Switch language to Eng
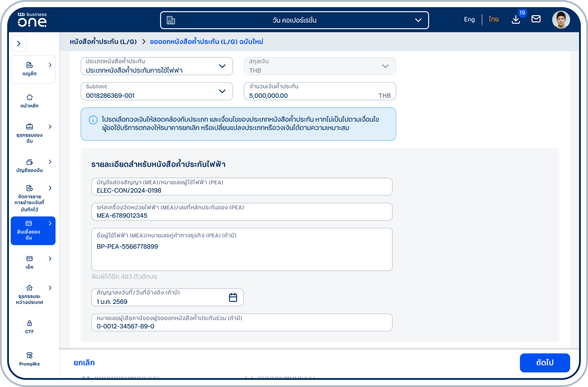Viewport: 588px width, 387px height. [469, 20]
